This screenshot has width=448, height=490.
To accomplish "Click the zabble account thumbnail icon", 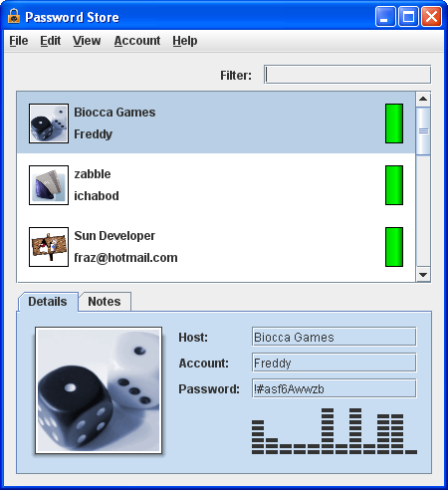I will point(49,185).
